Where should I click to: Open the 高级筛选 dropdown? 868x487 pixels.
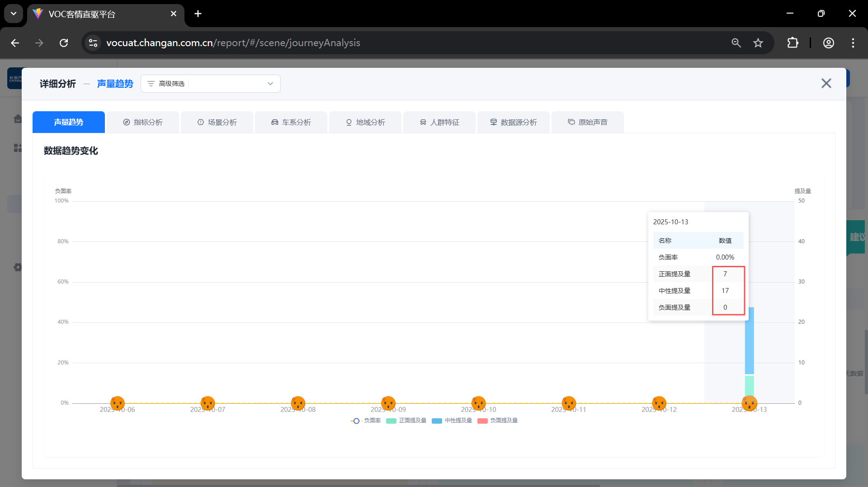tap(211, 84)
